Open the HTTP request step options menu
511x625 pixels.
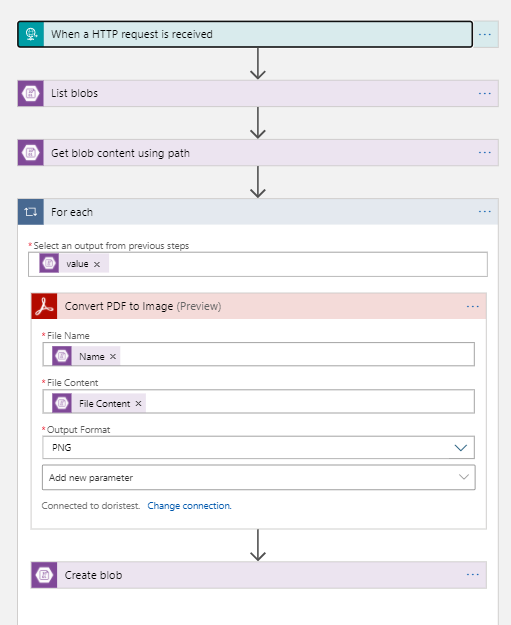pos(485,34)
